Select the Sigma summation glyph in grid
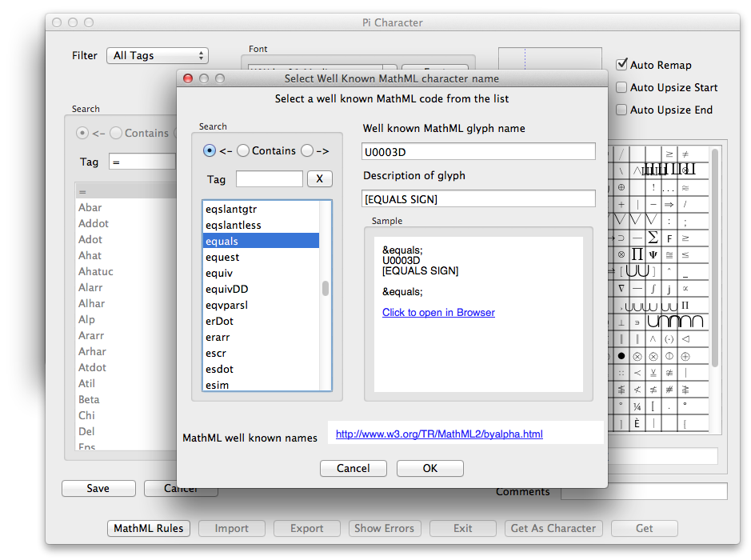The width and height of the screenshot is (751, 560). tap(653, 238)
